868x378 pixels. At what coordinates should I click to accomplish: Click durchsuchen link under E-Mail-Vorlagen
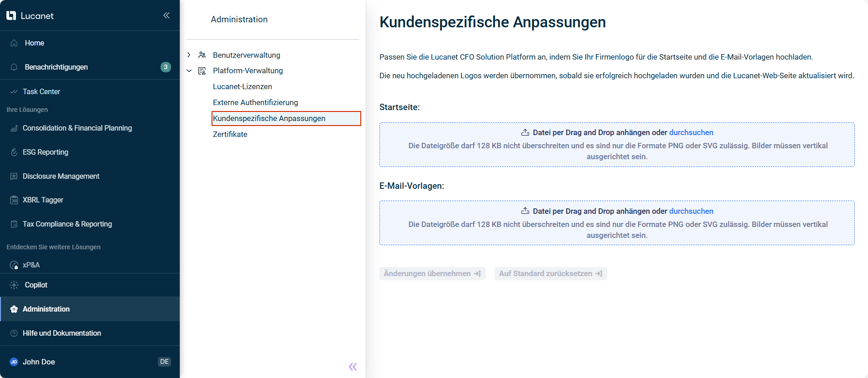(x=691, y=211)
